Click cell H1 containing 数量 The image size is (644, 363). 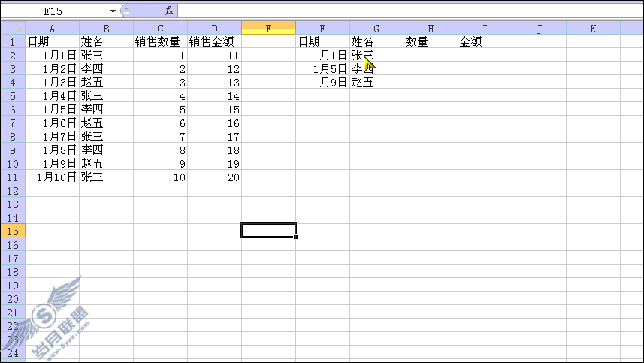[431, 41]
